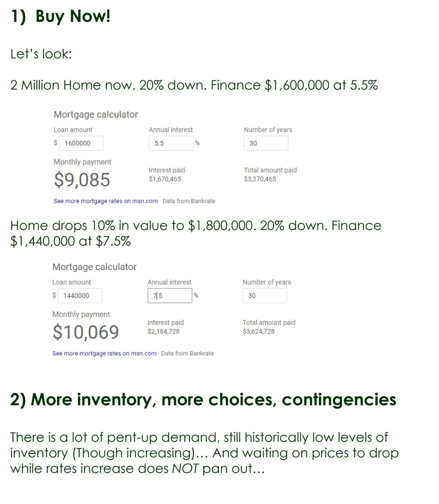The image size is (439, 504).
Task: Click the percent sign beside the 5.5 field
Action: tap(197, 143)
